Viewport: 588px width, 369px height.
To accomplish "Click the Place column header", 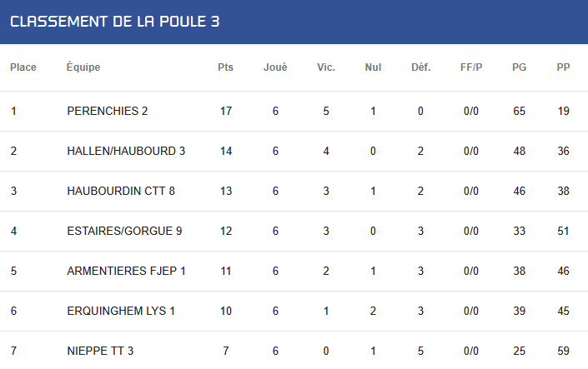I will [23, 67].
